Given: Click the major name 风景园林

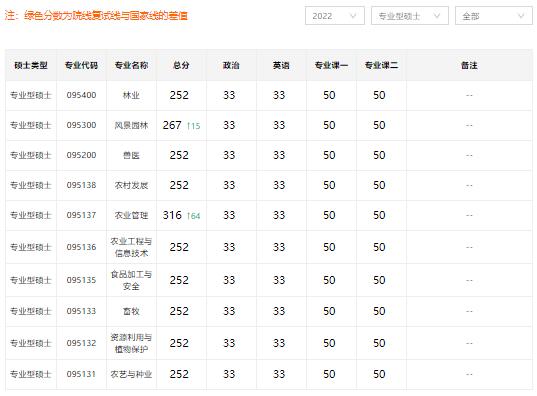Looking at the screenshot, I should (131, 125).
